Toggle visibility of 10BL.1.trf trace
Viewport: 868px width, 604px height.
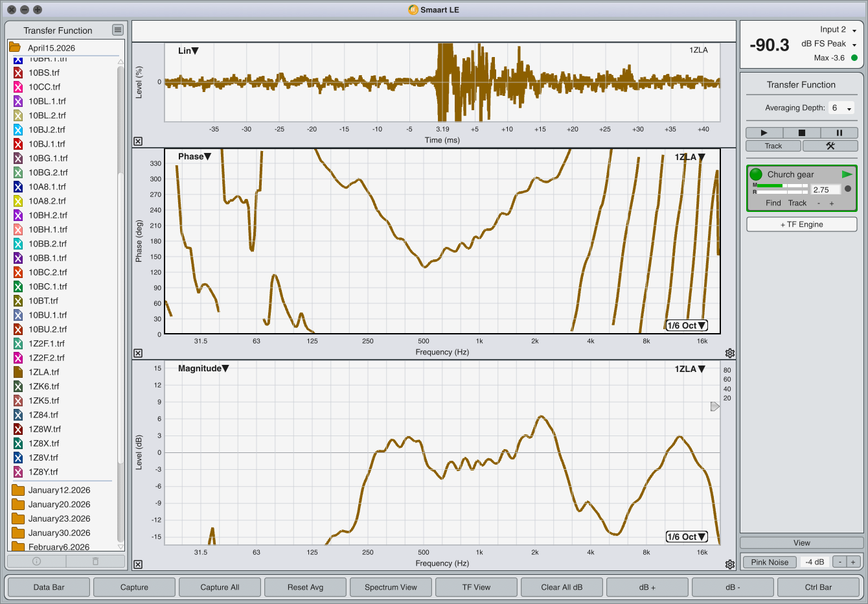pyautogui.click(x=18, y=101)
